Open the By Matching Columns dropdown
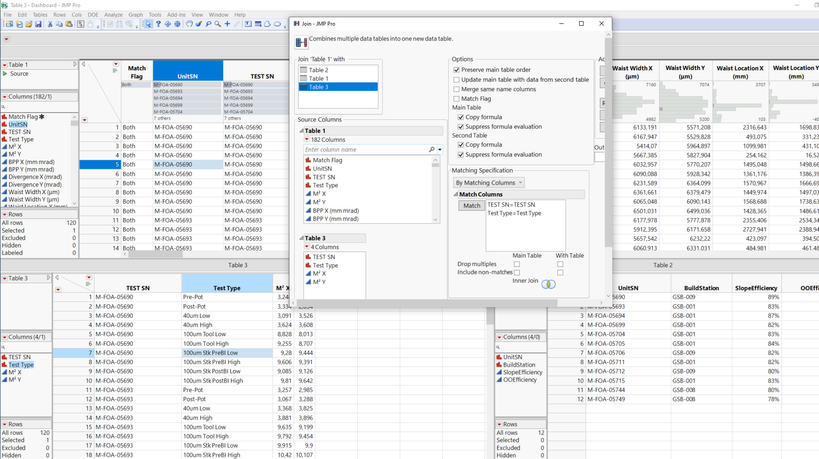Viewport: 819px width, 459px height. click(489, 183)
